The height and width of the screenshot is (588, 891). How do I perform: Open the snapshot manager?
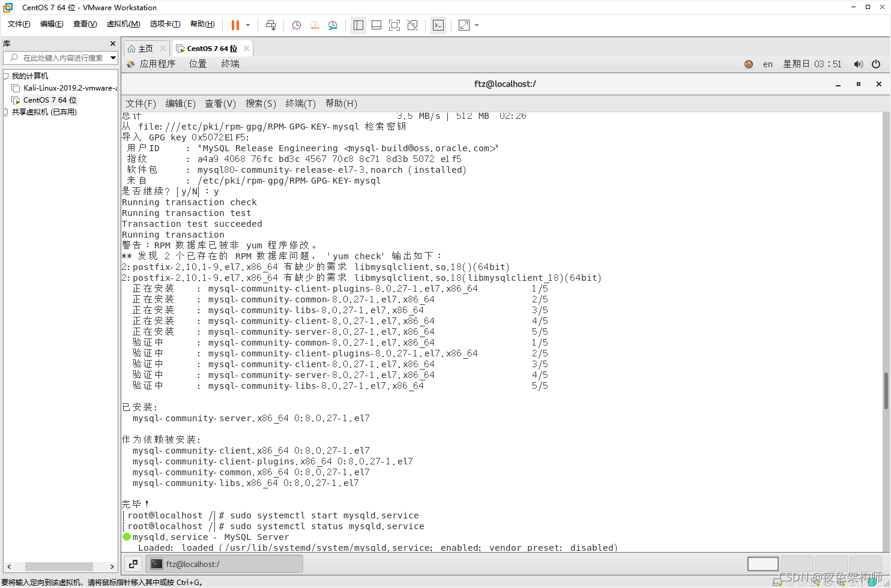point(333,25)
